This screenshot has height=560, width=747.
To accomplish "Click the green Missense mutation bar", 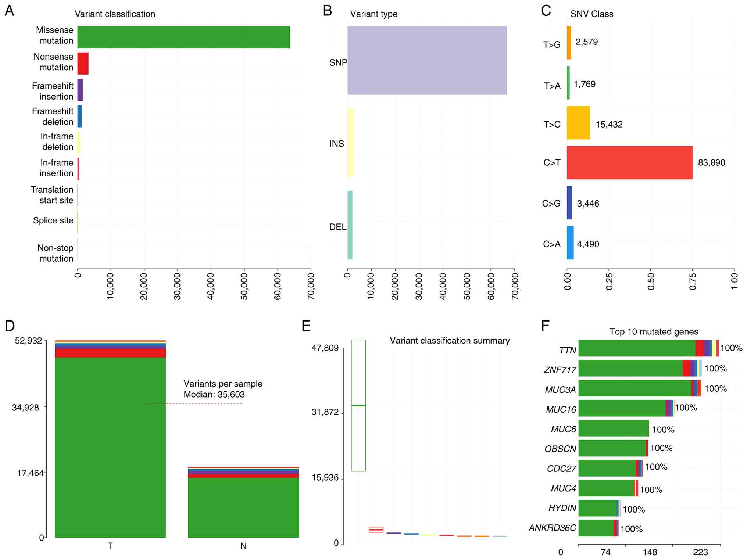I will tap(183, 37).
